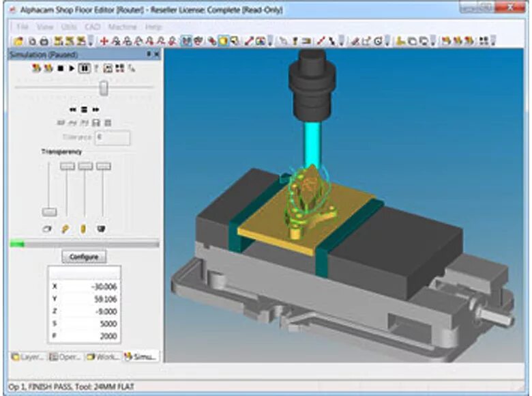
Task: Click the exclamation mark toolbar icon
Action: (295, 42)
